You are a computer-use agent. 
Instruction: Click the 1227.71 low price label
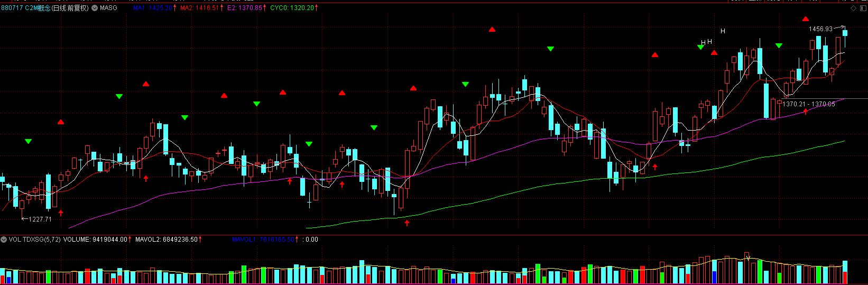coord(40,219)
